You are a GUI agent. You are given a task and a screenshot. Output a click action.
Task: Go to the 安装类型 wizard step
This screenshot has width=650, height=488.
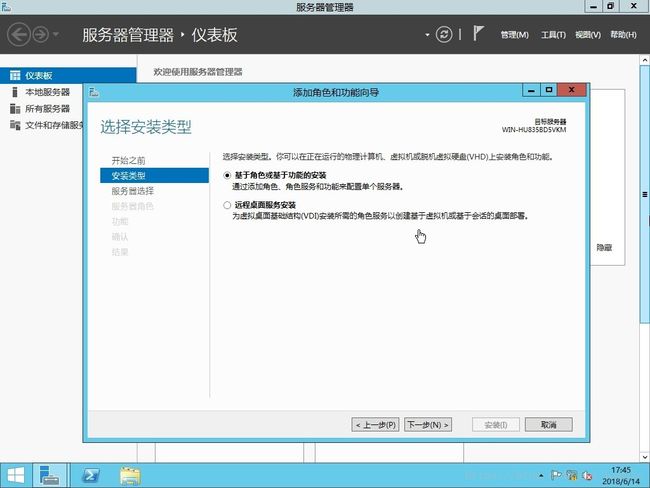click(x=154, y=176)
